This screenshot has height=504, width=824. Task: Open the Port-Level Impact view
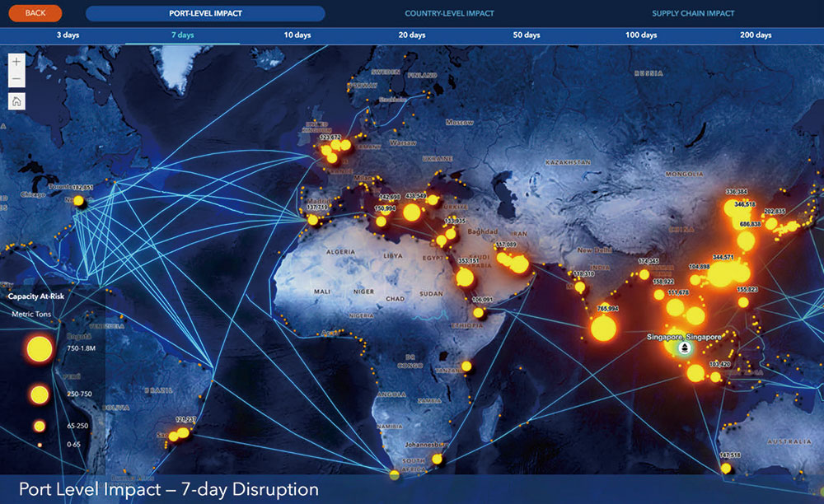[205, 13]
